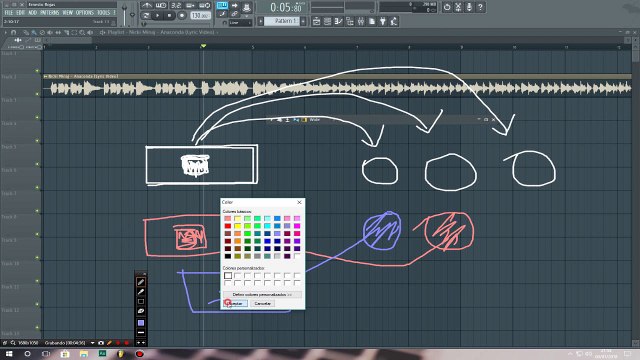The width and height of the screenshot is (640, 360).
Task: Open the playlist options arrow menu
Action: coord(5,32)
